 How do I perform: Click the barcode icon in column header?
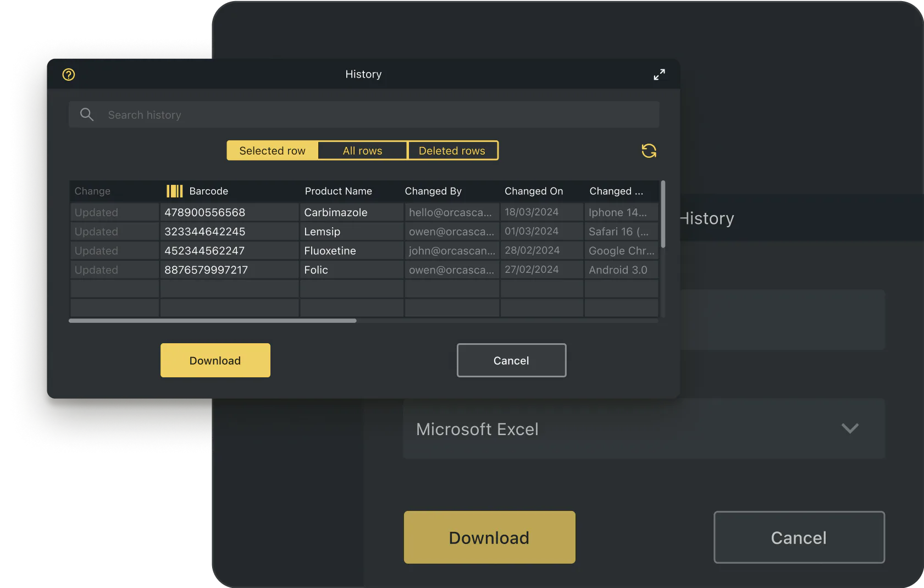[175, 191]
